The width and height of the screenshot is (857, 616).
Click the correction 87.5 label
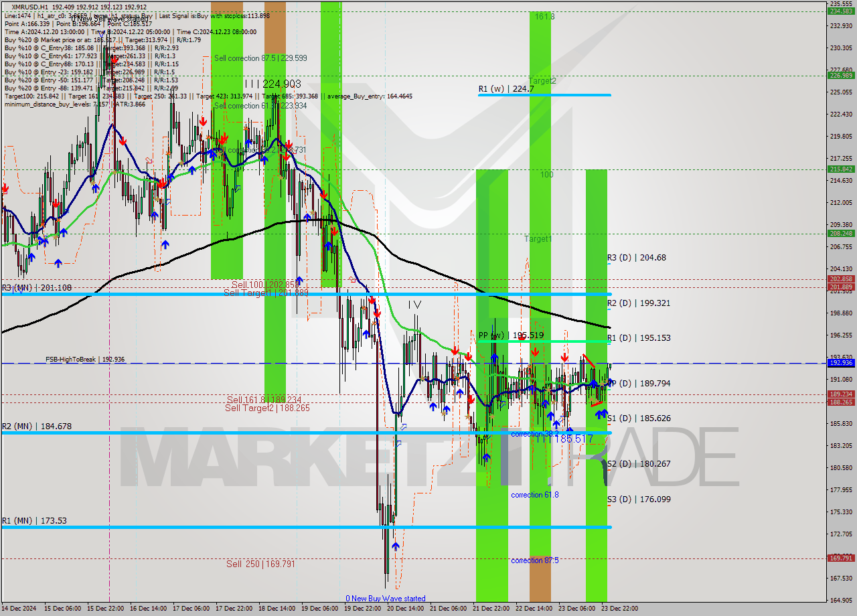click(x=534, y=560)
